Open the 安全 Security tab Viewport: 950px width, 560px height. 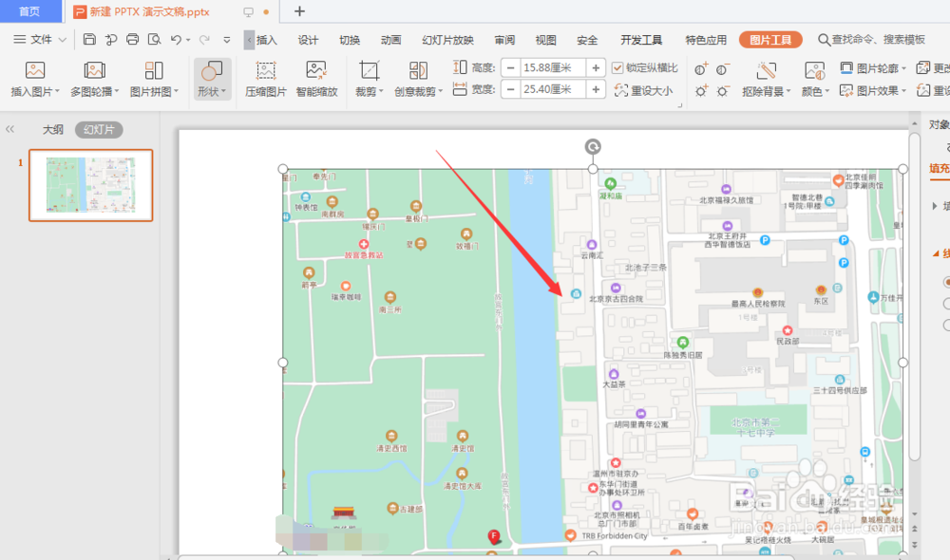[x=587, y=40]
